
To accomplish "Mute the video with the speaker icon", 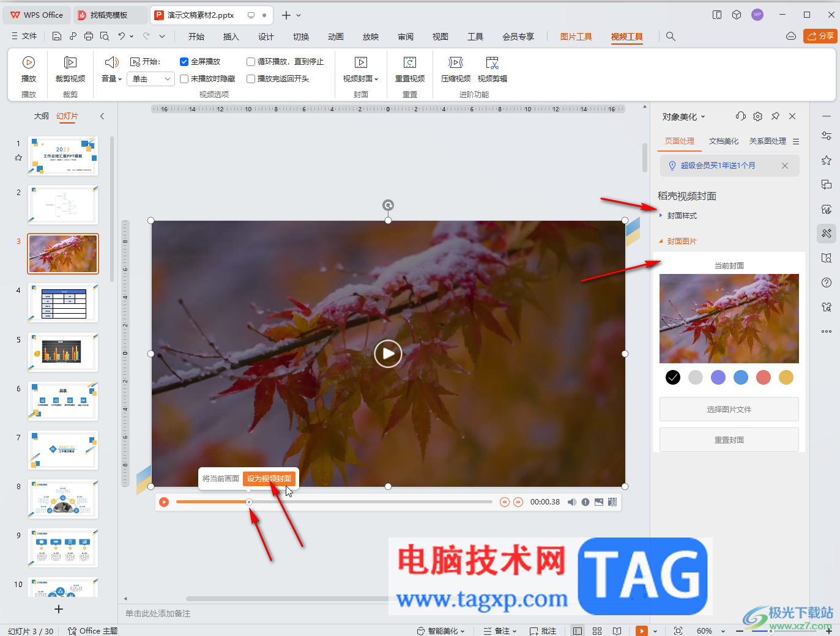I will point(572,502).
